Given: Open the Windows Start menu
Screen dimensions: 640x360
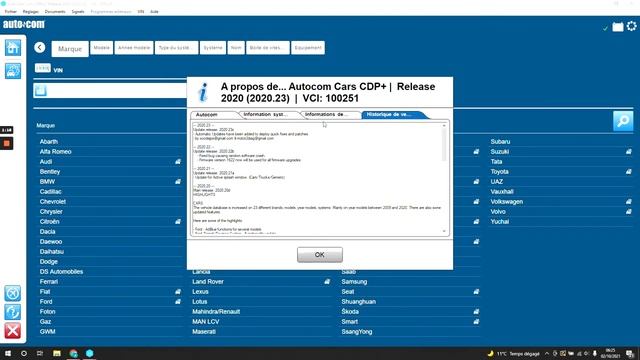Looking at the screenshot, I should (x=7, y=353).
